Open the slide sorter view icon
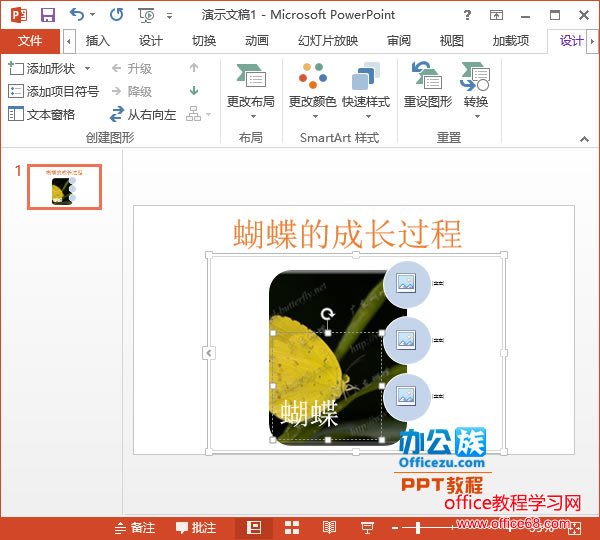The image size is (600, 540). (292, 527)
